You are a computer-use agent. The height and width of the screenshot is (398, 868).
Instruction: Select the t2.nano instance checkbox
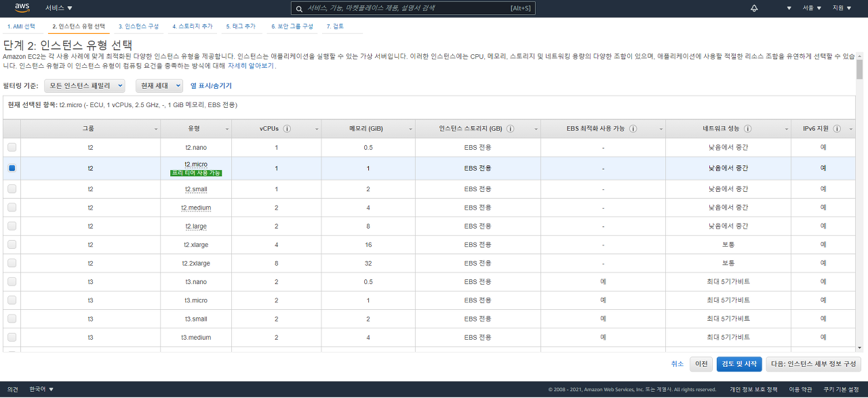pos(12,147)
